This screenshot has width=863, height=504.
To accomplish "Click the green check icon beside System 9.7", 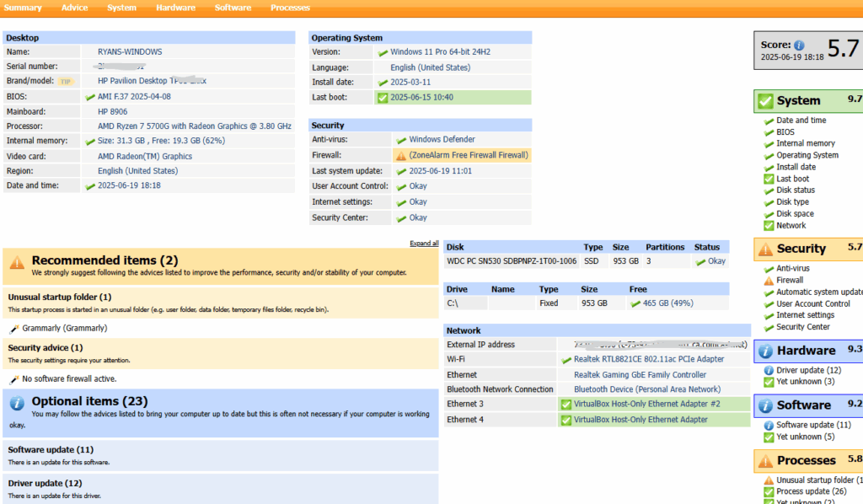I will [765, 101].
